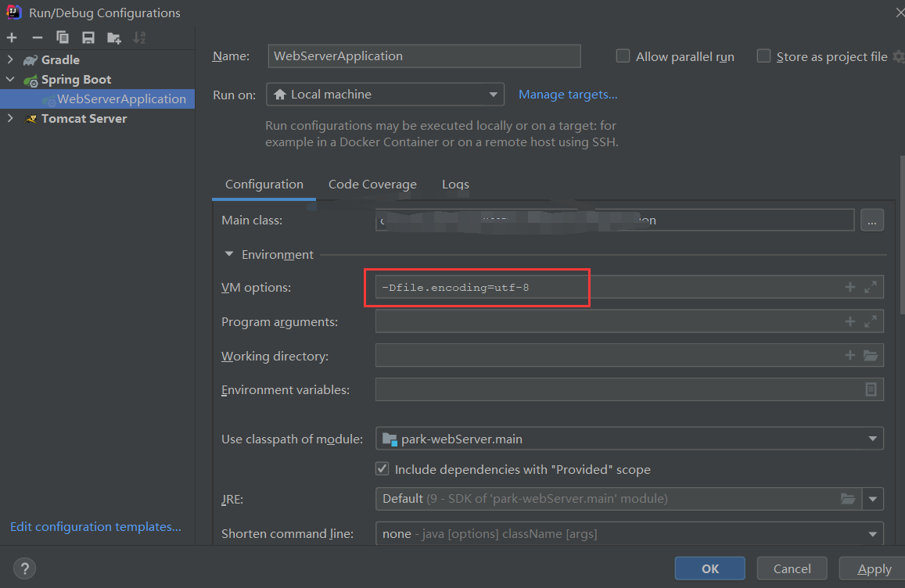Screen dimensions: 905x588
Task: Uncheck Include dependencies with Provided scope
Action: 382,468
